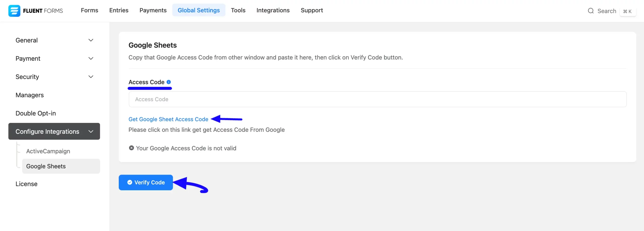
Task: Click the Access Code info icon
Action: click(169, 82)
